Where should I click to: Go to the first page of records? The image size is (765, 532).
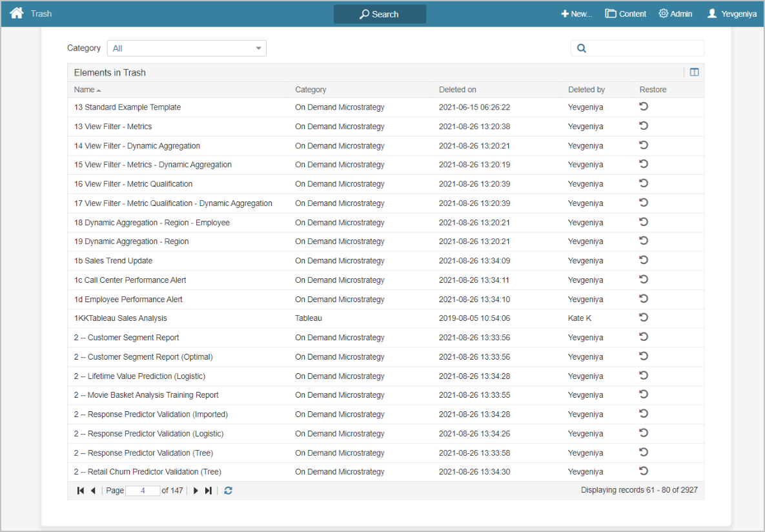coord(81,491)
